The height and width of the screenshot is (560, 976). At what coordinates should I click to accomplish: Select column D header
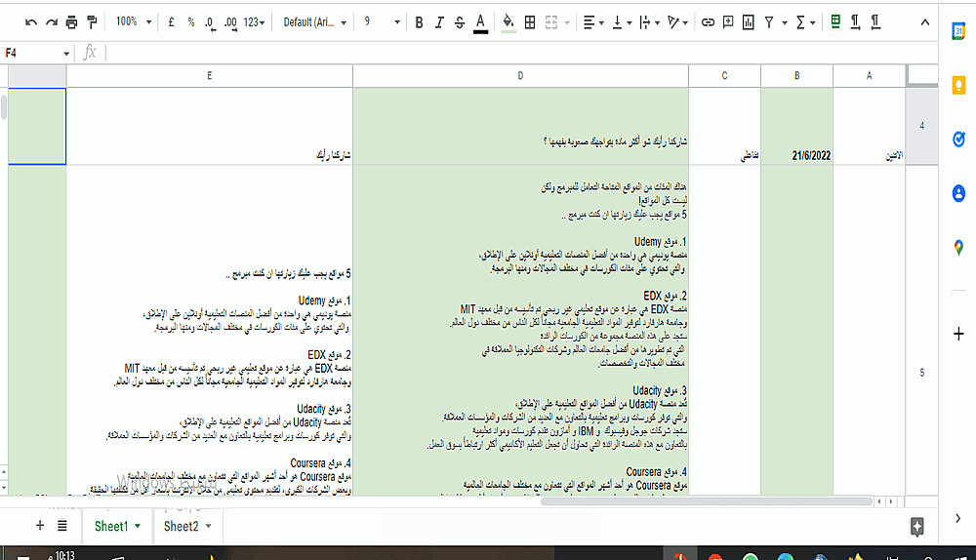click(x=520, y=76)
